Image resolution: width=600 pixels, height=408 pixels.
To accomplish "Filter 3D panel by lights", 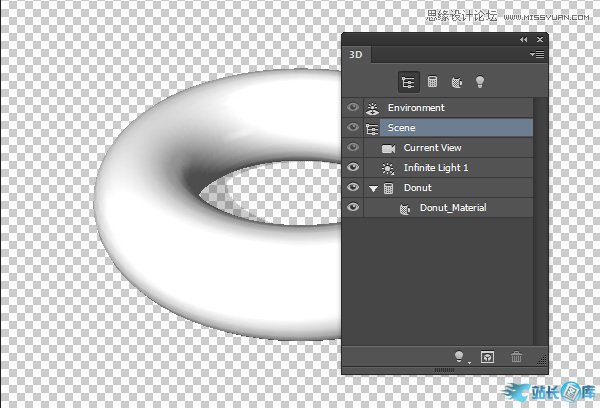I will [x=480, y=81].
